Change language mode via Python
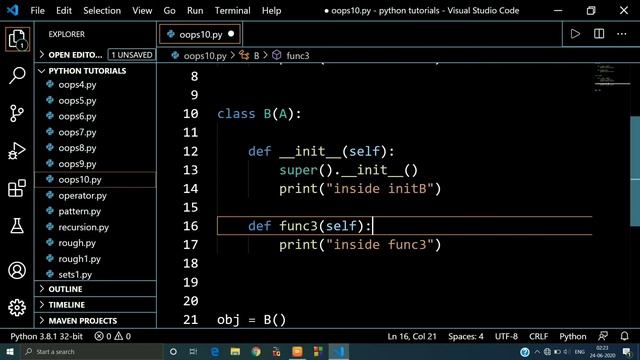640x360 pixels. (x=573, y=336)
